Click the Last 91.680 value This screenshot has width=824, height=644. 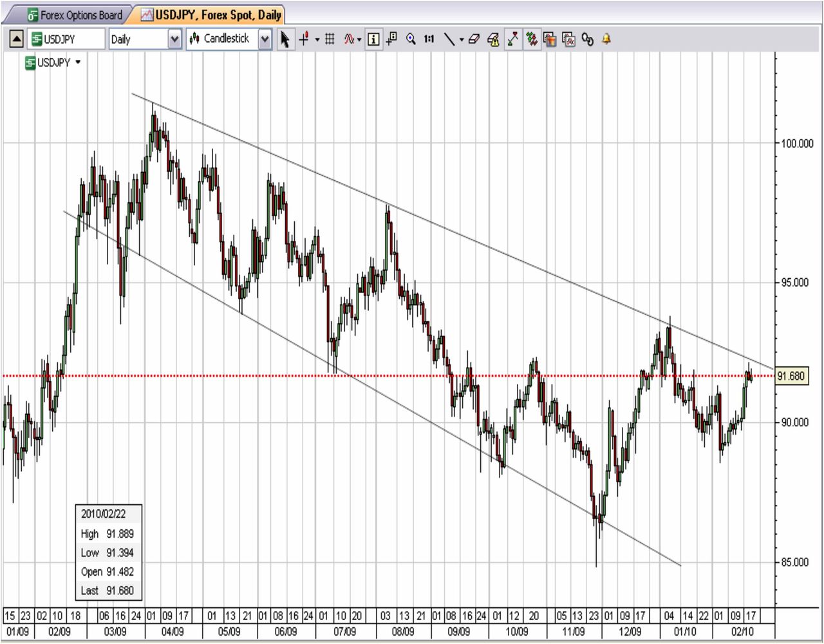tap(120, 591)
